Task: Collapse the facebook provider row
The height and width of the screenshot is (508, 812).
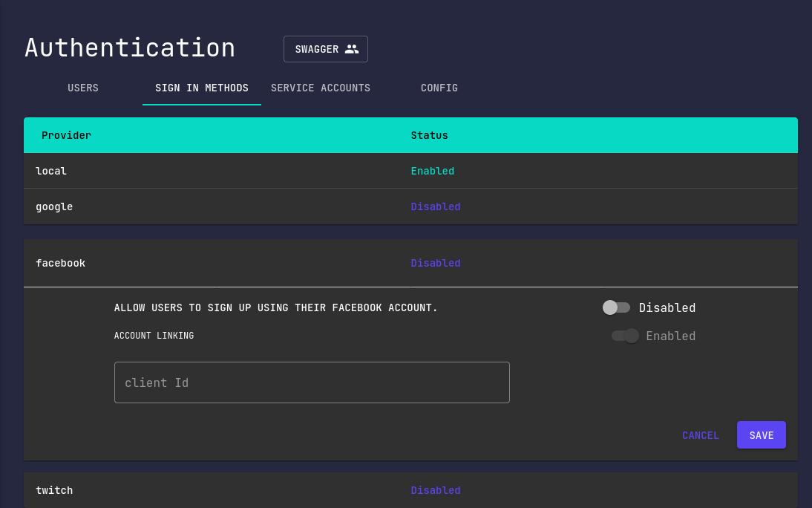Action: click(410, 264)
